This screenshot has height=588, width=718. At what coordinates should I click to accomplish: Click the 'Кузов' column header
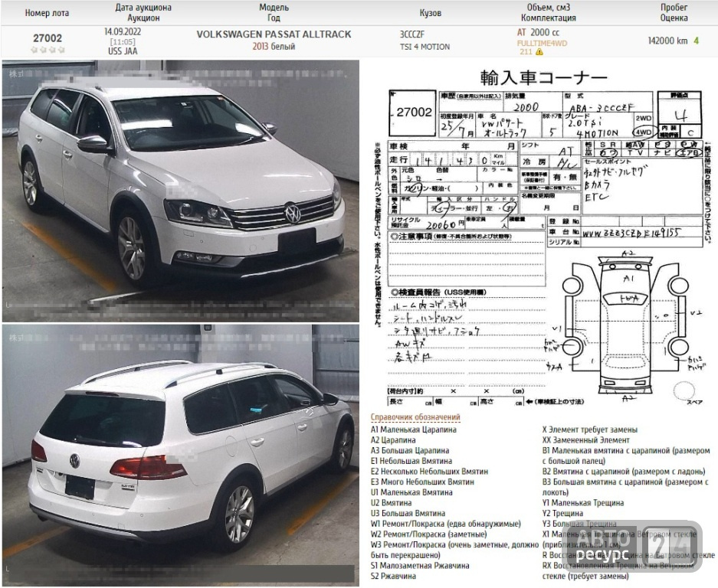coord(431,13)
